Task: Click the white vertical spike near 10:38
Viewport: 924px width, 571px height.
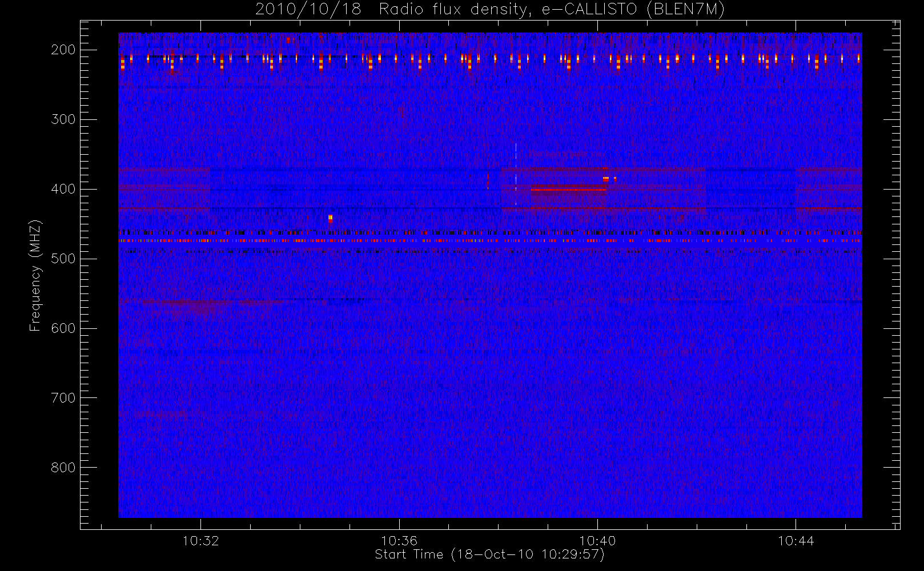Action: 516,174
